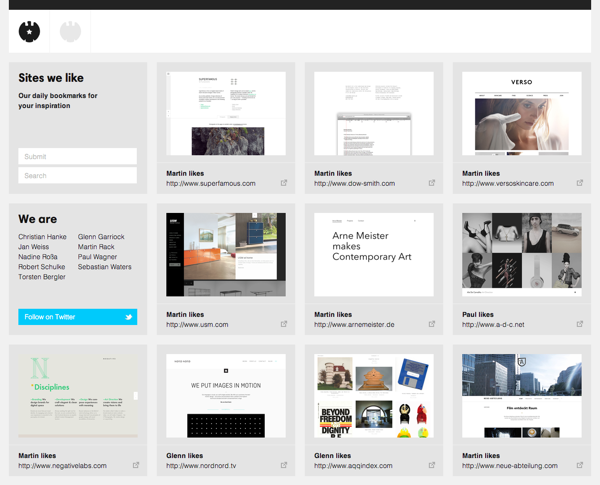The width and height of the screenshot is (600, 485).
Task: Click 'Paul likes' label on a-d-c.net card
Action: [x=478, y=314]
